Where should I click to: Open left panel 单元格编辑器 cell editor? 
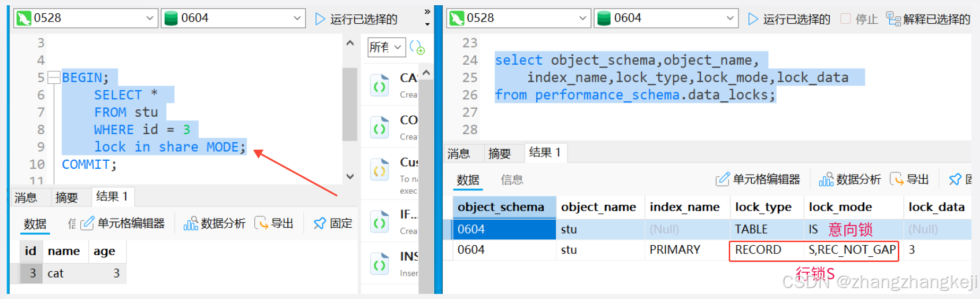123,223
